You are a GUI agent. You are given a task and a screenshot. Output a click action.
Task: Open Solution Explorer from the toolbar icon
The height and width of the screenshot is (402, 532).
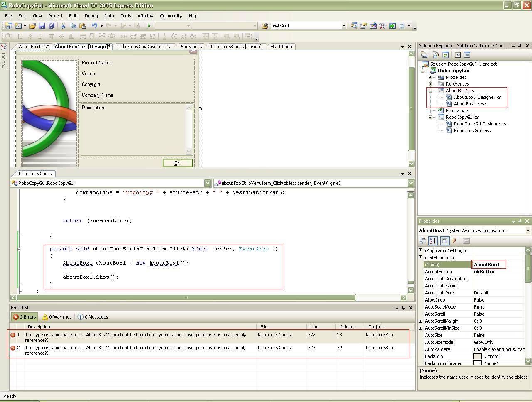354,26
